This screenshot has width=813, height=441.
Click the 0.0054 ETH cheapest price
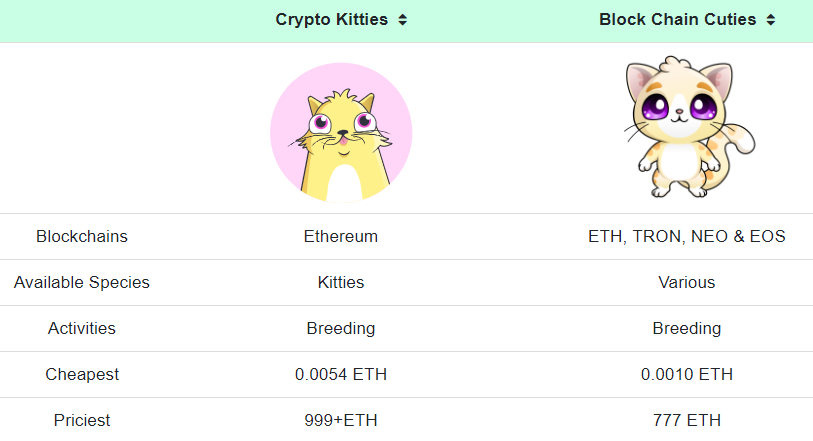pyautogui.click(x=341, y=374)
